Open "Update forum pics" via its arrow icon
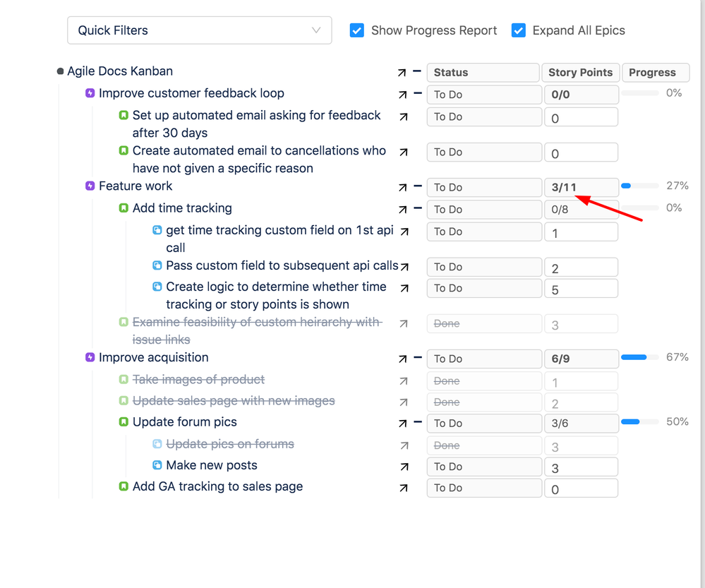 coord(404,422)
